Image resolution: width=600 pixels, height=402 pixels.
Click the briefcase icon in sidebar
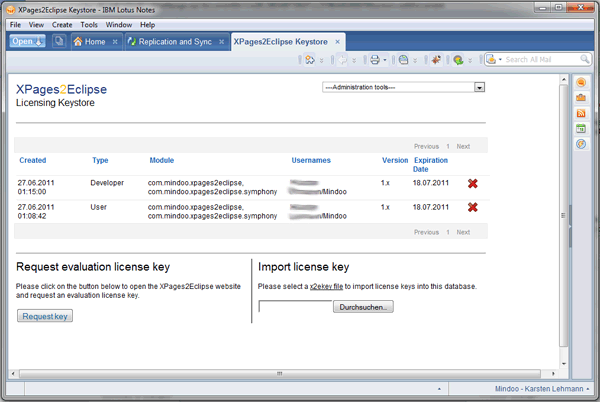(x=581, y=98)
